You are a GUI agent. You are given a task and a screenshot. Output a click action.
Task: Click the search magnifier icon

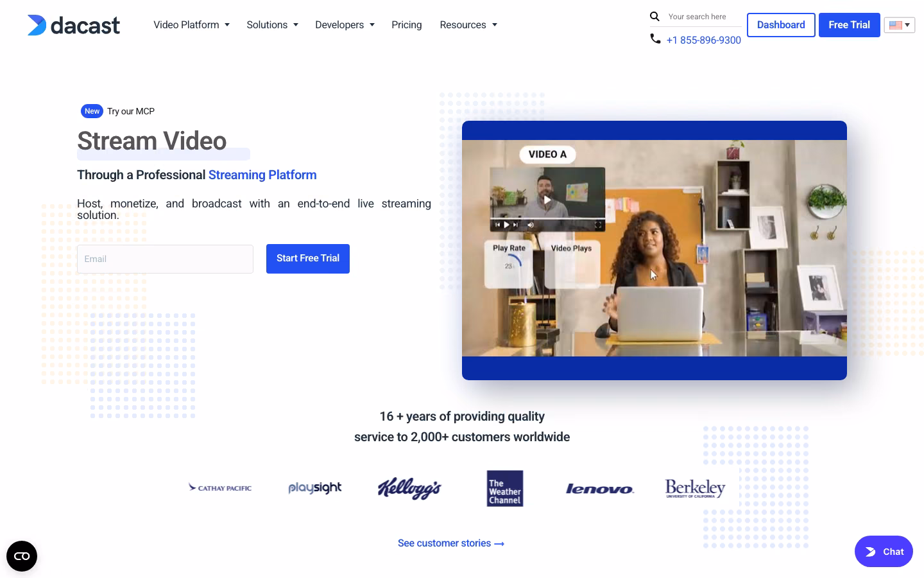pos(654,17)
